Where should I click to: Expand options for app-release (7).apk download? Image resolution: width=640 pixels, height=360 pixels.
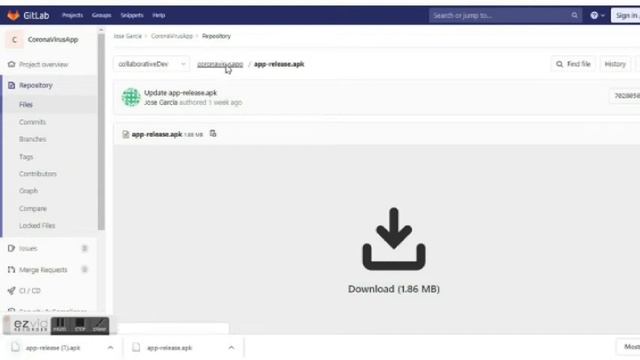click(x=110, y=348)
